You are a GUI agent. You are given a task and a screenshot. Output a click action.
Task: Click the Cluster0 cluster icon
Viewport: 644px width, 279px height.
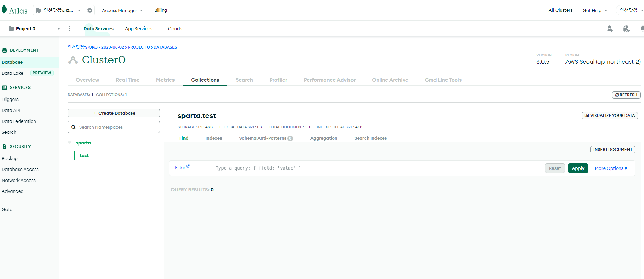tap(73, 60)
